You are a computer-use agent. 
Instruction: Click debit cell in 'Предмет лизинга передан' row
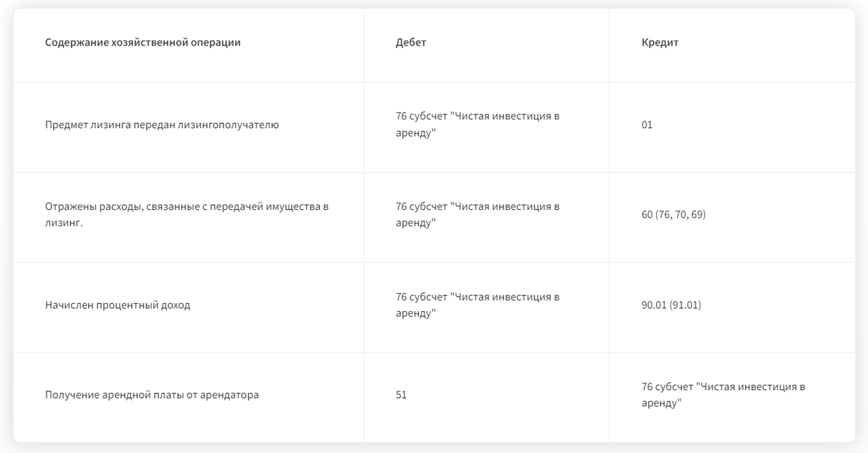(x=477, y=124)
